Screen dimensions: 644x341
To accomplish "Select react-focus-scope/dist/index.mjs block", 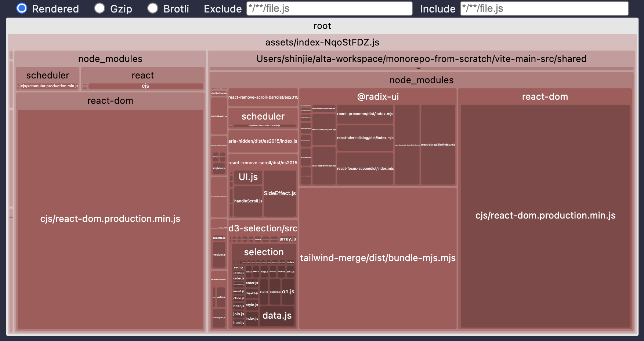I will point(365,169).
